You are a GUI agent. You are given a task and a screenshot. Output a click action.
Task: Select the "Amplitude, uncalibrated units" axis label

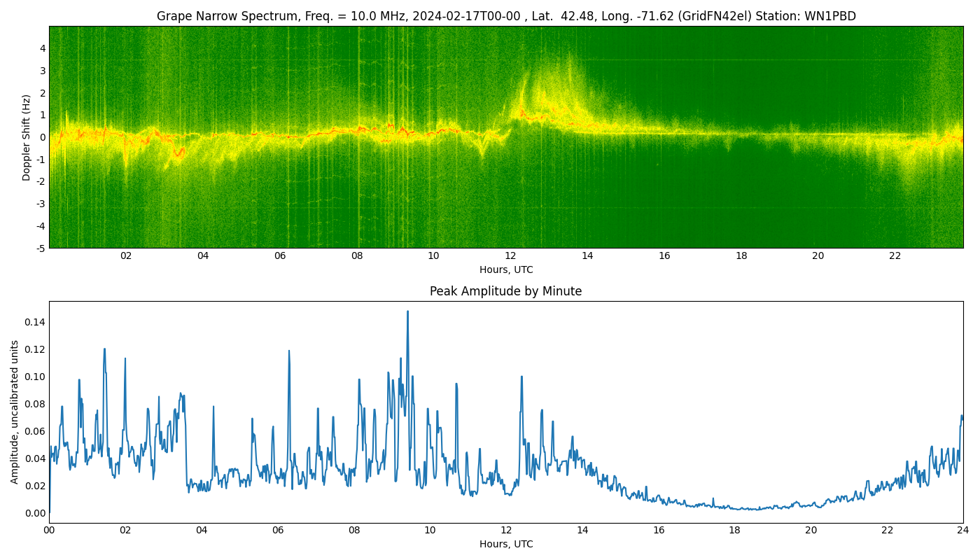15,412
